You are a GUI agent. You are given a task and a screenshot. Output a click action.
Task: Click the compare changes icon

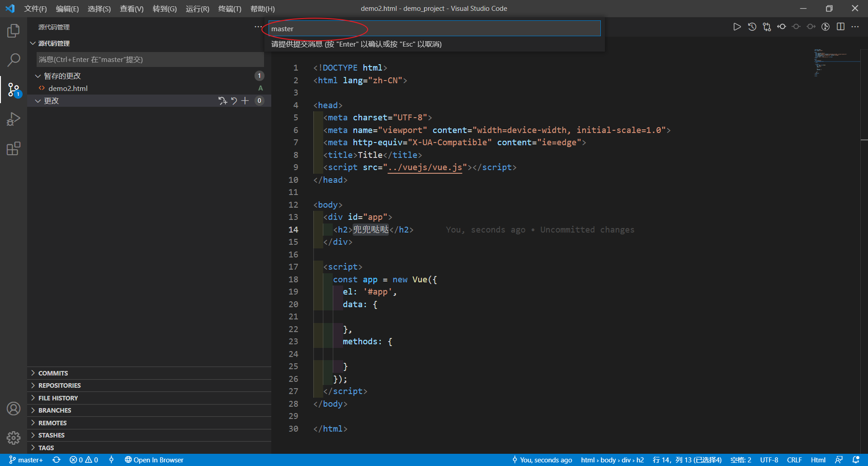767,27
